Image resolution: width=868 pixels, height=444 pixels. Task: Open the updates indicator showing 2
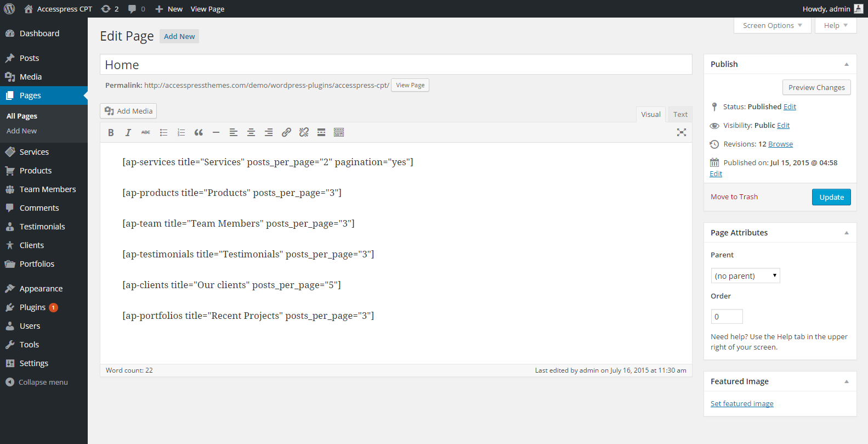pos(110,9)
